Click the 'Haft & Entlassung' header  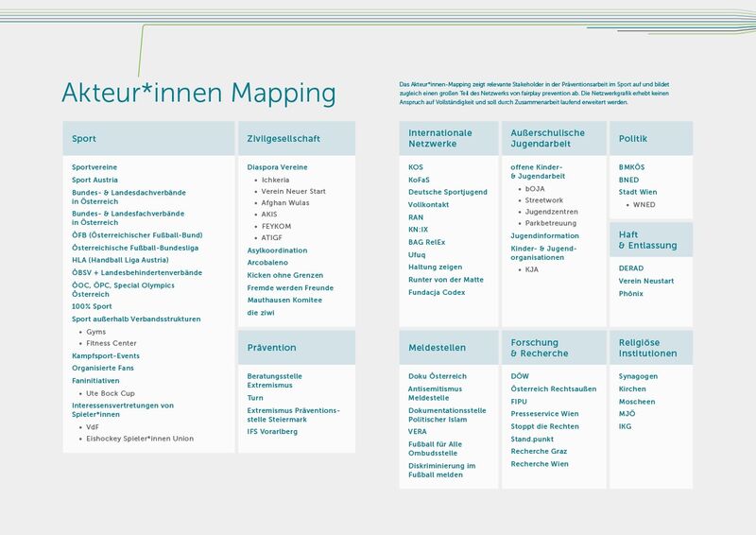click(x=651, y=240)
